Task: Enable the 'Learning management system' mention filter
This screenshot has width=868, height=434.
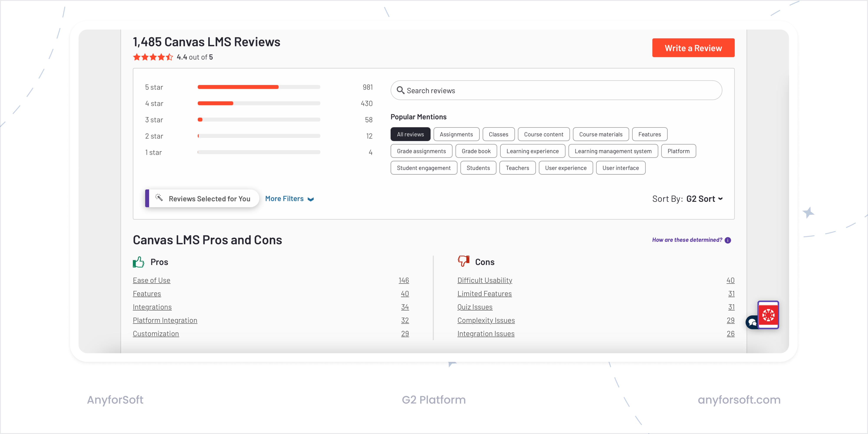Action: [x=613, y=151]
